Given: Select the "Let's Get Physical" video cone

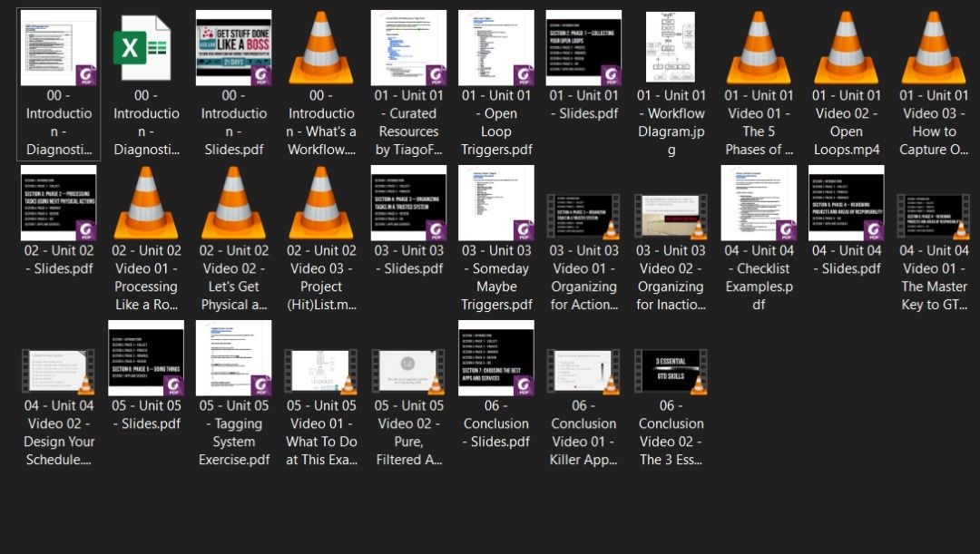Looking at the screenshot, I should click(233, 201).
